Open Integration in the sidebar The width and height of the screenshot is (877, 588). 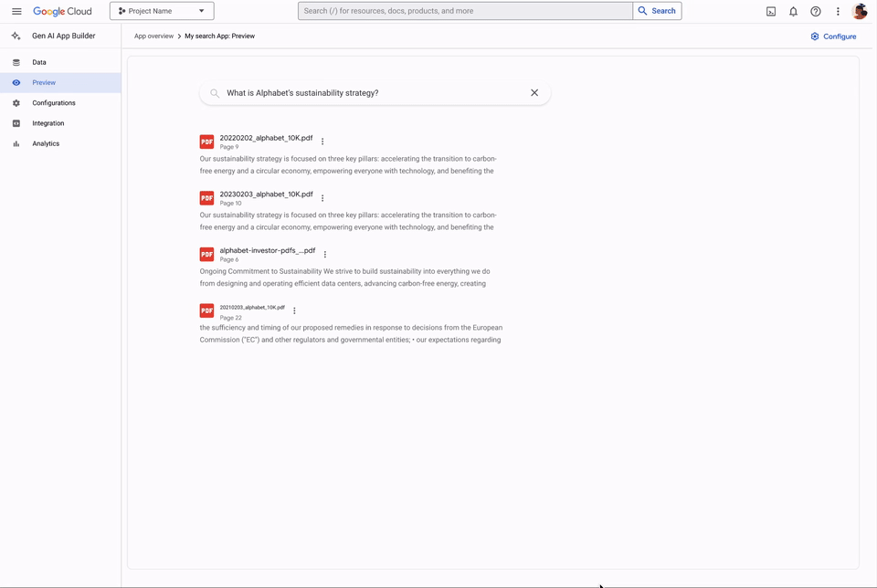tap(60, 123)
